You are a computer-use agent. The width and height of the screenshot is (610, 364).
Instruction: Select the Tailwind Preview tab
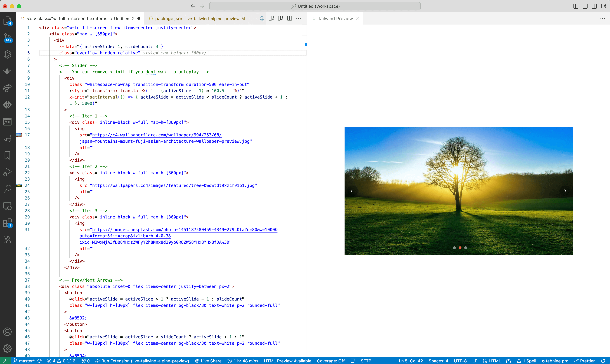tap(335, 19)
